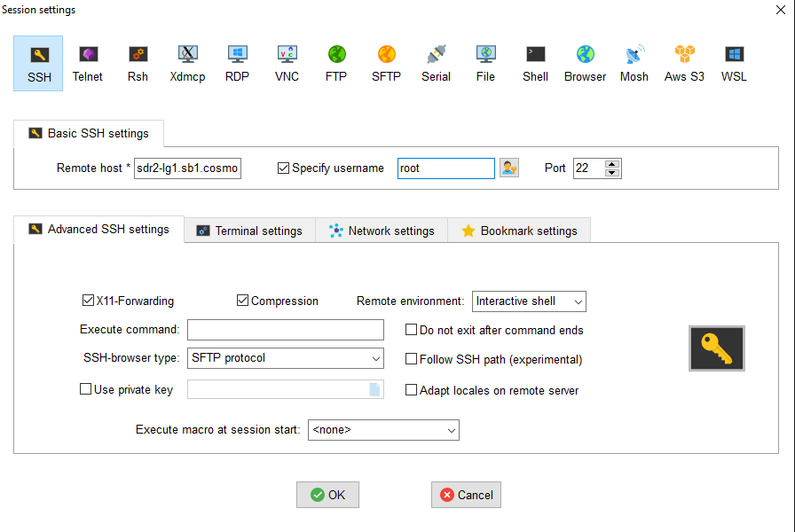
Task: Enable Use private key checkbox
Action: coord(86,390)
